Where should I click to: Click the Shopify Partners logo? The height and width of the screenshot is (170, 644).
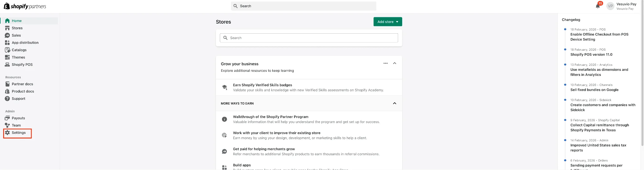click(25, 6)
